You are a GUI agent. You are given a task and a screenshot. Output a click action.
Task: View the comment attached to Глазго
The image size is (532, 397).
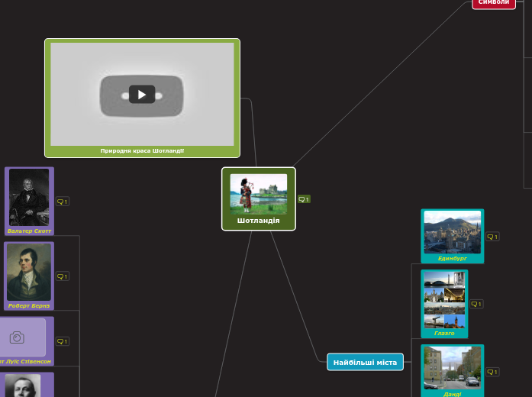pyautogui.click(x=476, y=304)
